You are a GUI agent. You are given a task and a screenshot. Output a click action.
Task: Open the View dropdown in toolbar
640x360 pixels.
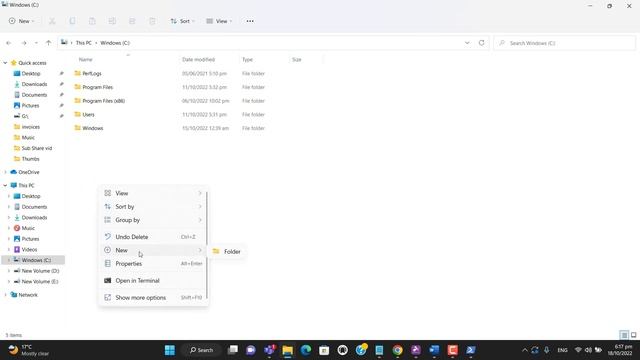click(219, 21)
